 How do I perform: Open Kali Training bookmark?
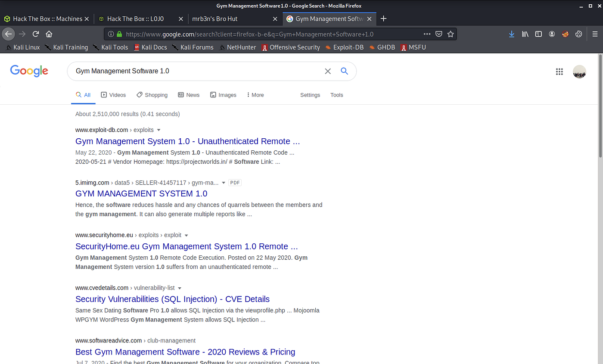click(66, 47)
